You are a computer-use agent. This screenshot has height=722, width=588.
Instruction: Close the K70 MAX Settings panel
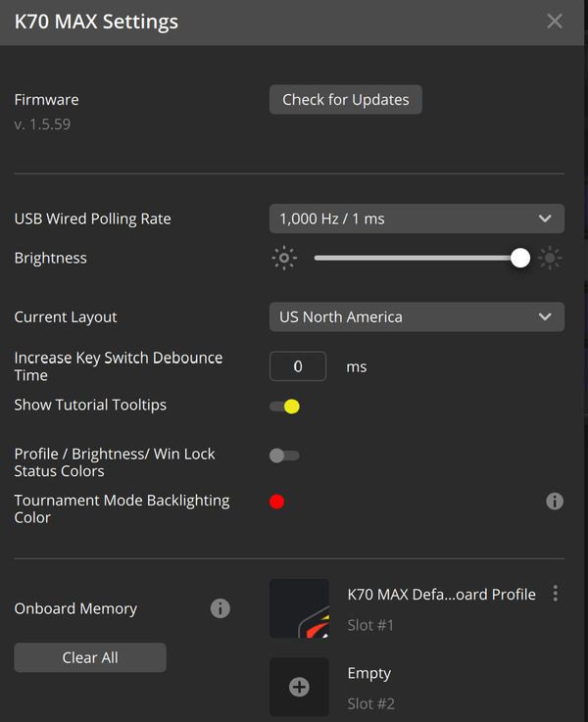coord(555,22)
